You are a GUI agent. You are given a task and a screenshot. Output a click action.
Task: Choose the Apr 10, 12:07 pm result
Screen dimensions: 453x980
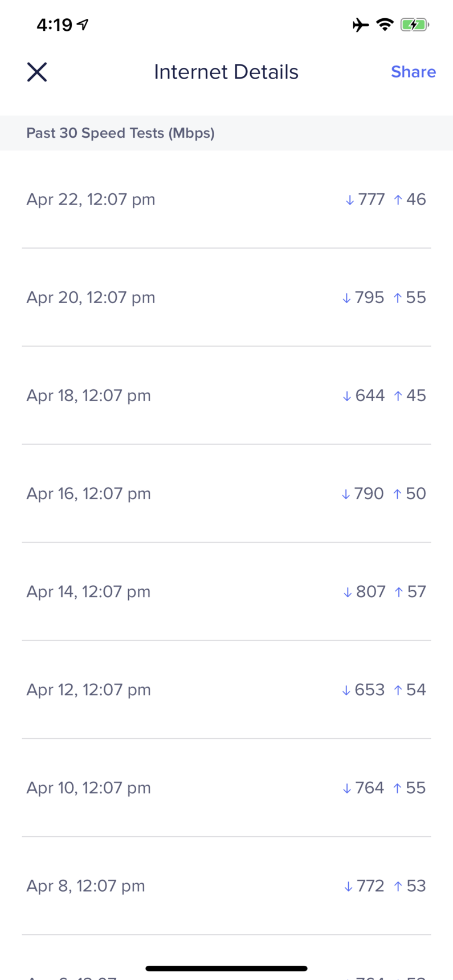226,787
